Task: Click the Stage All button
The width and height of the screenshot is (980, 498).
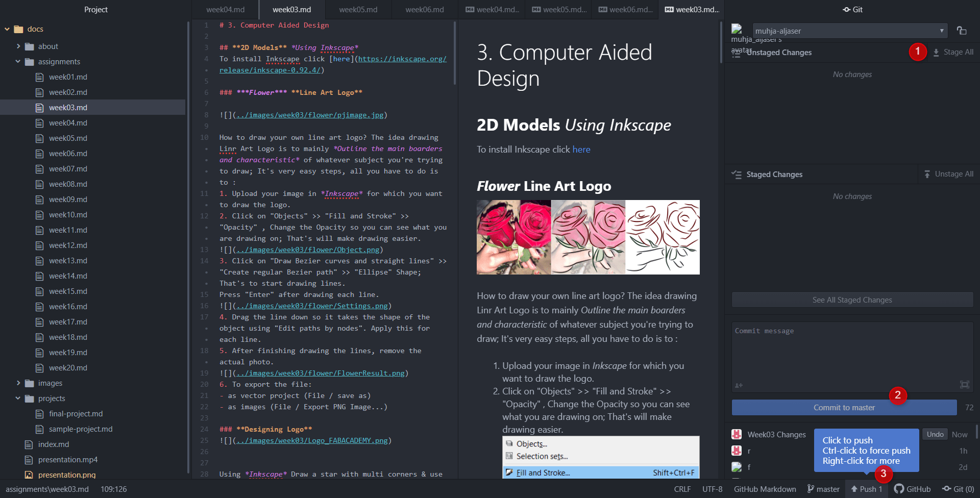Action: pyautogui.click(x=953, y=52)
